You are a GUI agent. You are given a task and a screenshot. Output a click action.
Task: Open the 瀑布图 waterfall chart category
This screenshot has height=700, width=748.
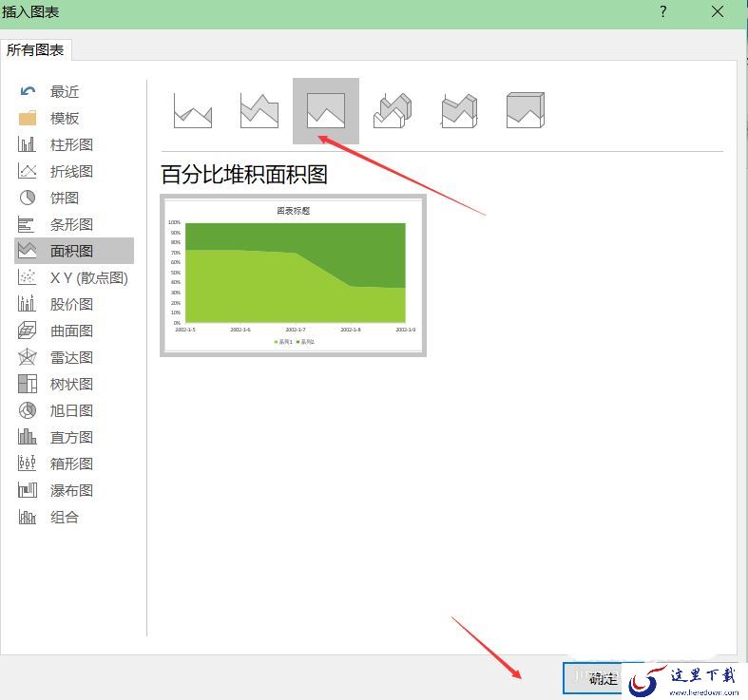[71, 490]
